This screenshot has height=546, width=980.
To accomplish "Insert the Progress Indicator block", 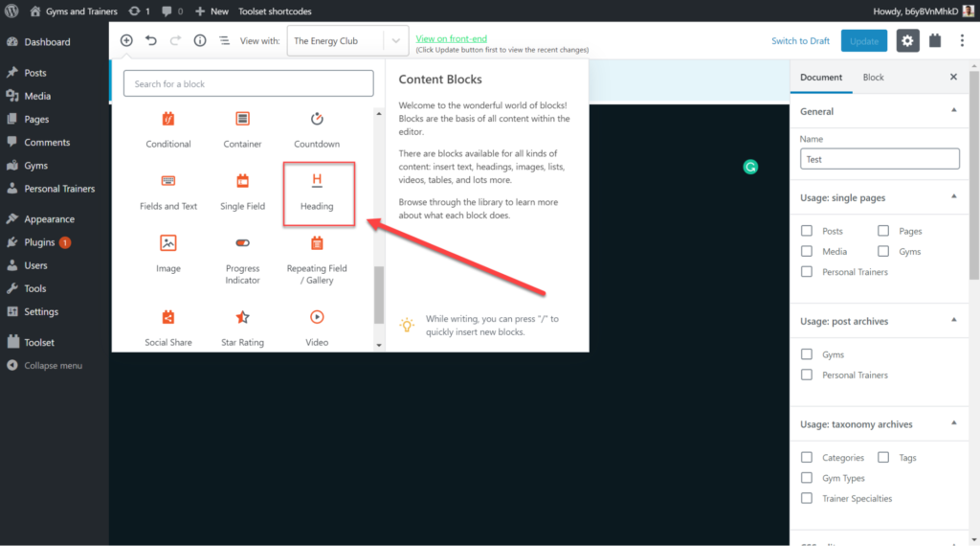I will coord(242,261).
